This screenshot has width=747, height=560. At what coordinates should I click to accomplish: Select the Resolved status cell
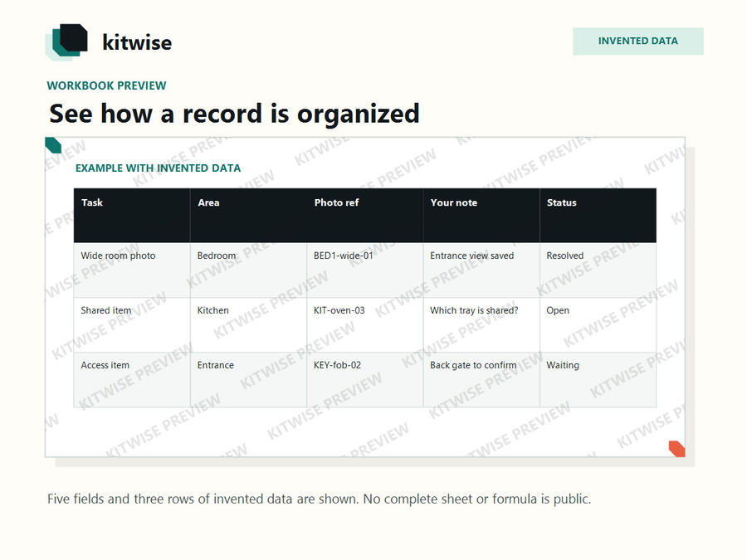[x=598, y=270]
